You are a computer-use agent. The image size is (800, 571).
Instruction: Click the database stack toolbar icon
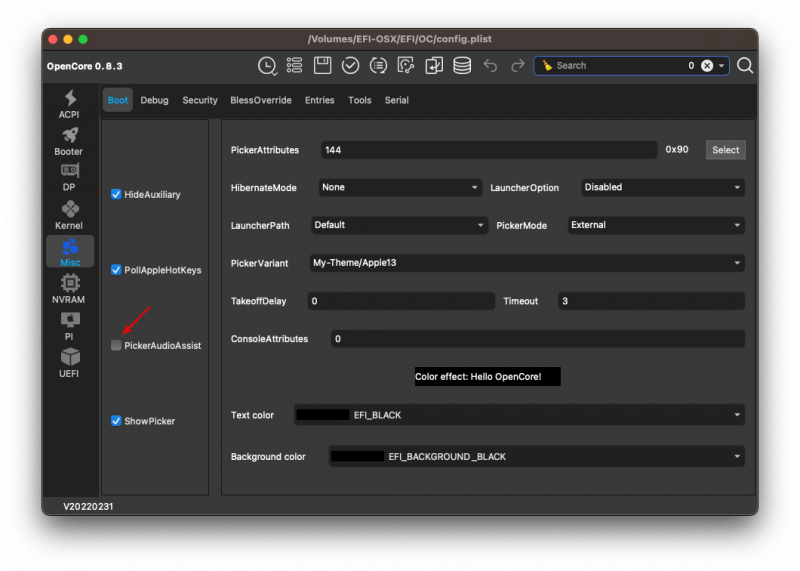coord(462,66)
